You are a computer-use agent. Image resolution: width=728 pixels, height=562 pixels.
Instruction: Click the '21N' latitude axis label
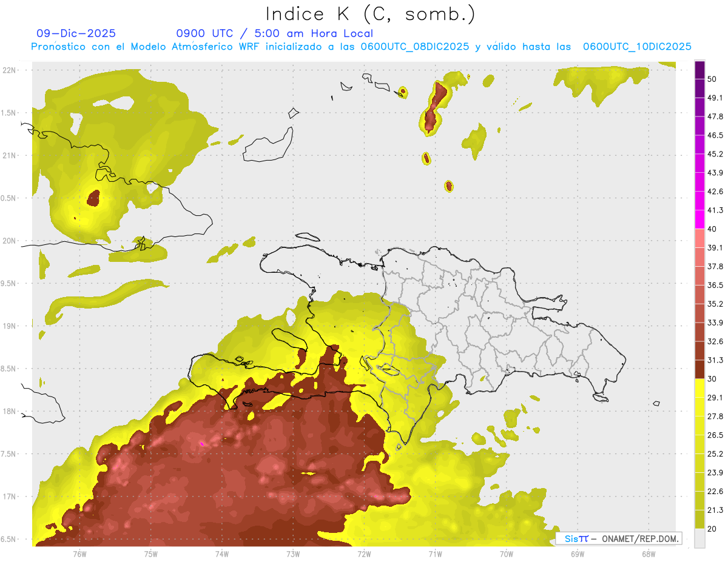tap(10, 155)
